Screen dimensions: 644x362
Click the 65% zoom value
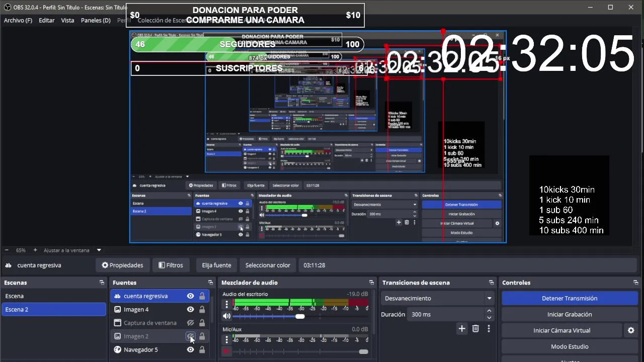click(x=21, y=250)
